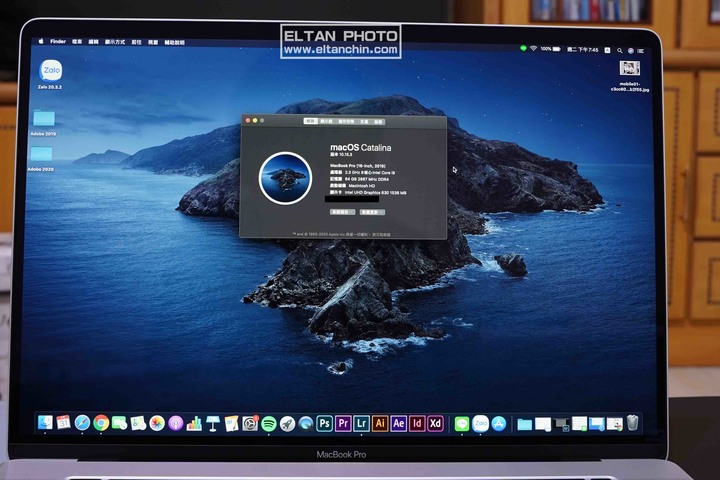Launch Keynote from the Dock

(213, 424)
